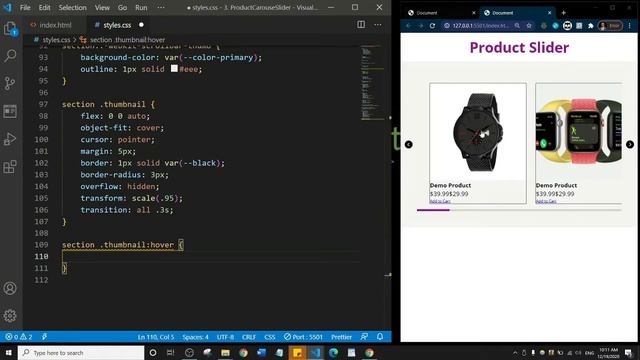Click the notifications bell in VS Code status bar
Image resolution: width=640 pixels, height=360 pixels.
(x=380, y=337)
